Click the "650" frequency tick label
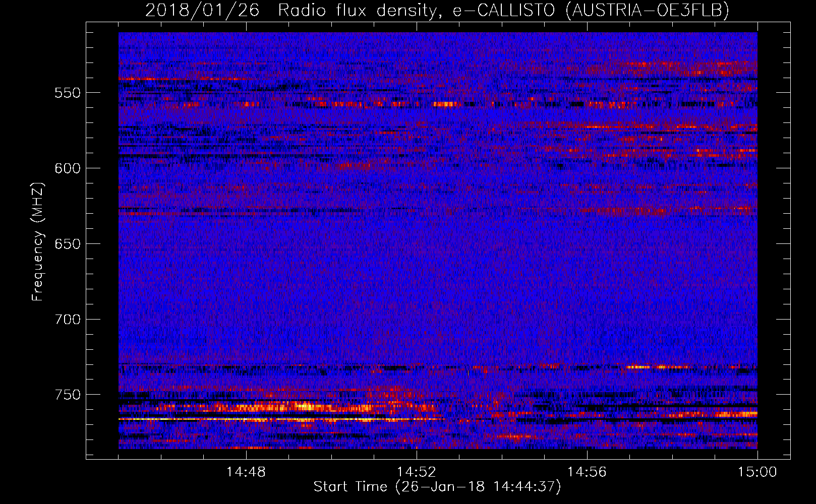Image resolution: width=816 pixels, height=504 pixels. pyautogui.click(x=68, y=244)
